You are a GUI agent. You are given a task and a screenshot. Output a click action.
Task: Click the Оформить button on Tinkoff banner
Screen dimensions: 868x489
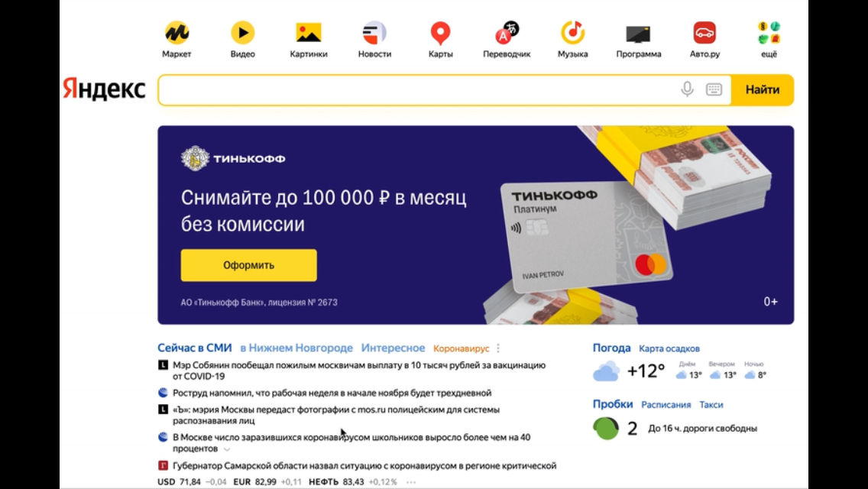[248, 265]
